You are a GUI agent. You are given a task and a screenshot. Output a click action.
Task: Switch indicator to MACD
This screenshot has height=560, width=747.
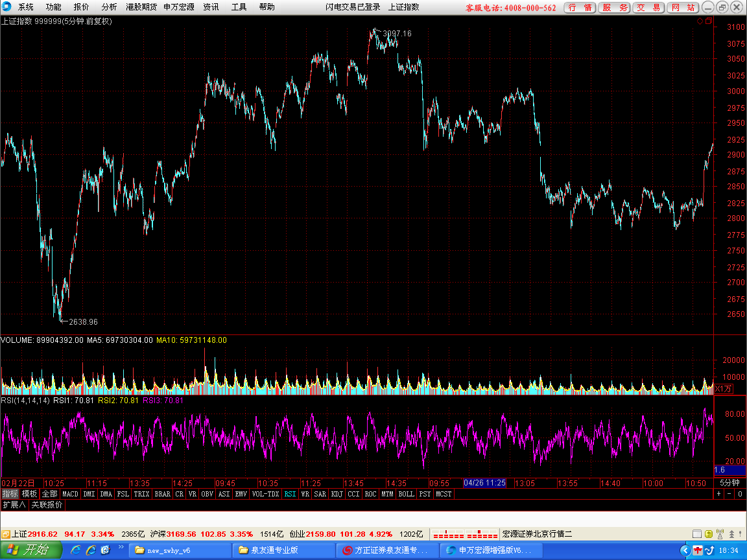click(x=70, y=494)
